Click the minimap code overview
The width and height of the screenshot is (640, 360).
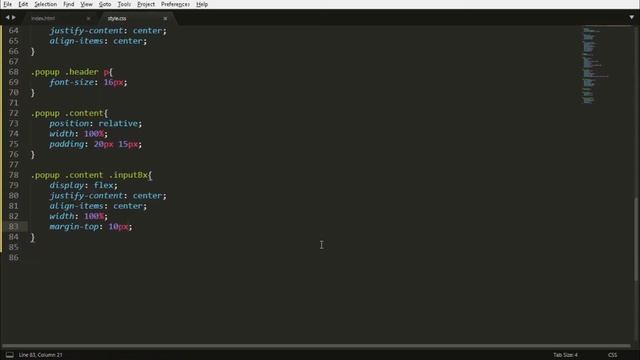point(595,65)
